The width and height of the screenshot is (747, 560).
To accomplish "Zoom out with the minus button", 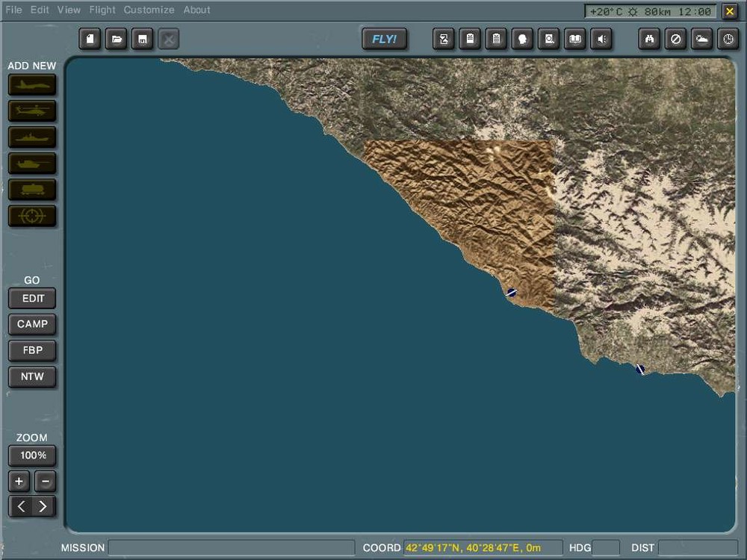I will pos(46,482).
